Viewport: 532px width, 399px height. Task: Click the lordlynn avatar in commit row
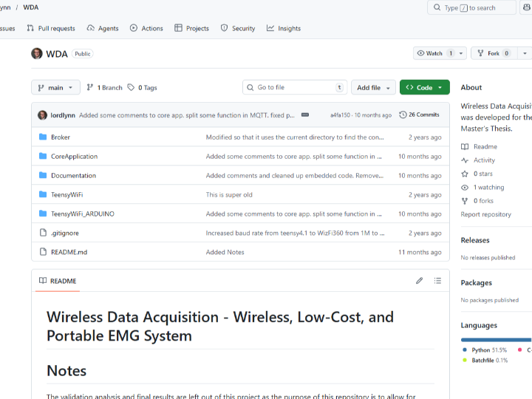[43, 115]
